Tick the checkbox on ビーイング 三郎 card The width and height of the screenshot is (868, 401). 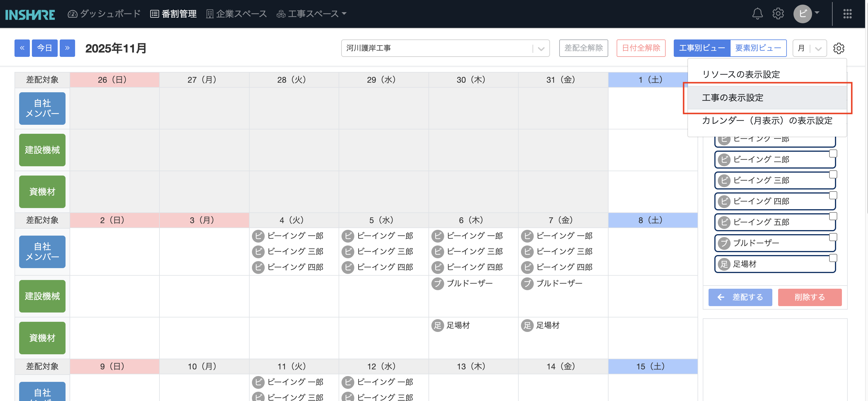[833, 174]
